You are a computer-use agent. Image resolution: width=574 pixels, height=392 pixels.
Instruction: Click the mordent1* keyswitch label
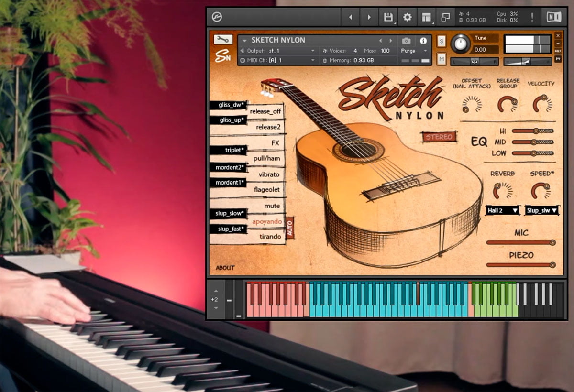click(228, 183)
